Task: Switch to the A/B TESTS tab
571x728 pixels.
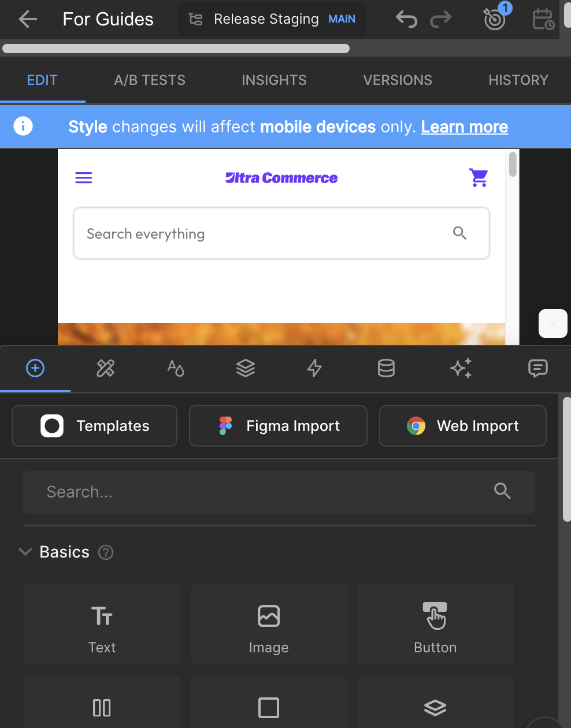Action: pos(150,80)
